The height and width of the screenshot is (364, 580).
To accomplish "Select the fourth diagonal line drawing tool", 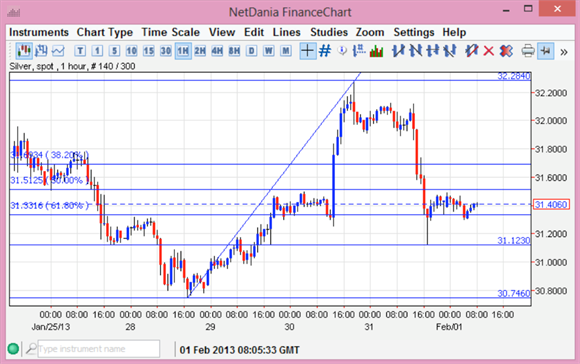I will tap(449, 51).
